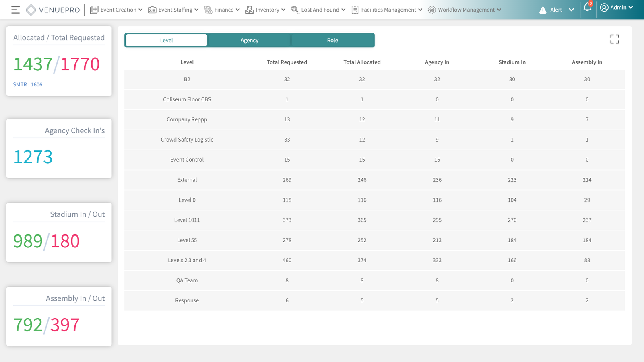
Task: Click the Workflow Management gear icon
Action: tap(432, 10)
